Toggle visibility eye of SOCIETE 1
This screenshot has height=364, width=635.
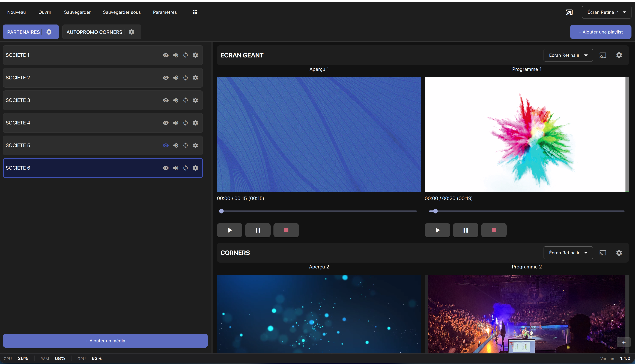(165, 55)
